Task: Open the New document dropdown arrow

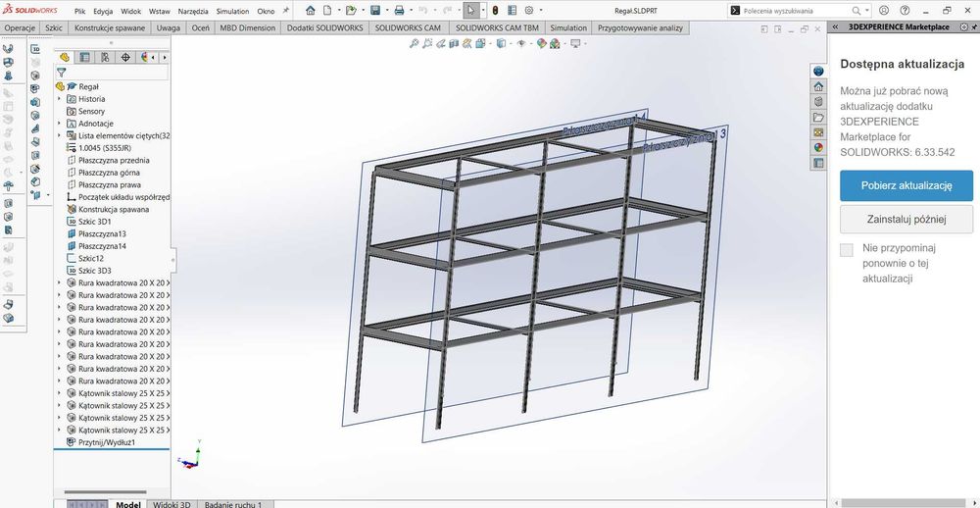Action: pos(338,11)
